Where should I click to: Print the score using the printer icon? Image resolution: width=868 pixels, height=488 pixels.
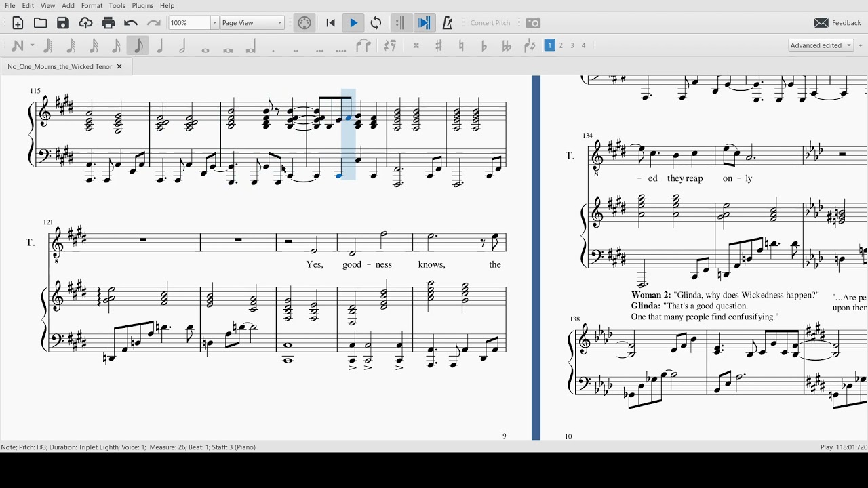click(108, 23)
